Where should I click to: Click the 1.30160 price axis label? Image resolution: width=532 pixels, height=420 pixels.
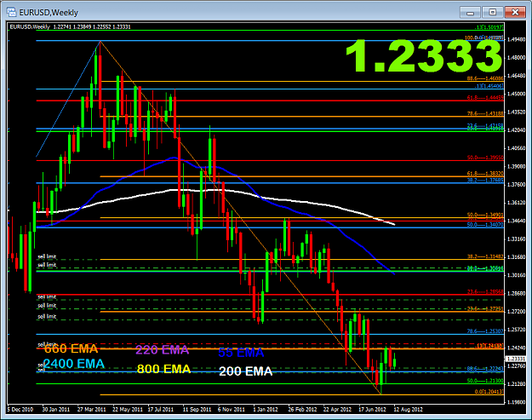517,275
